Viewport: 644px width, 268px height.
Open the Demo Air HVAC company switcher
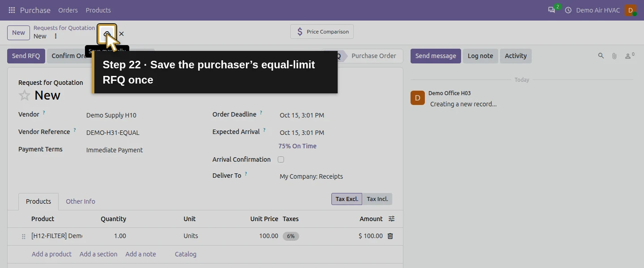pyautogui.click(x=598, y=10)
